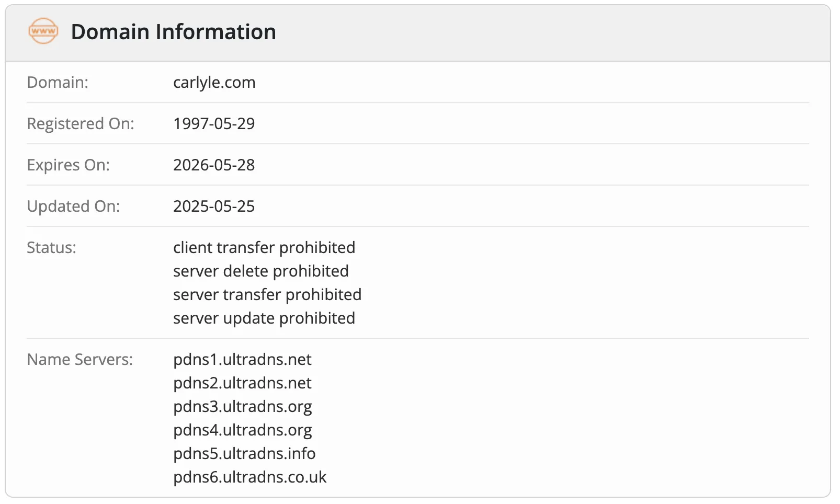Click name server pdns3.ultradns.org

pyautogui.click(x=243, y=407)
